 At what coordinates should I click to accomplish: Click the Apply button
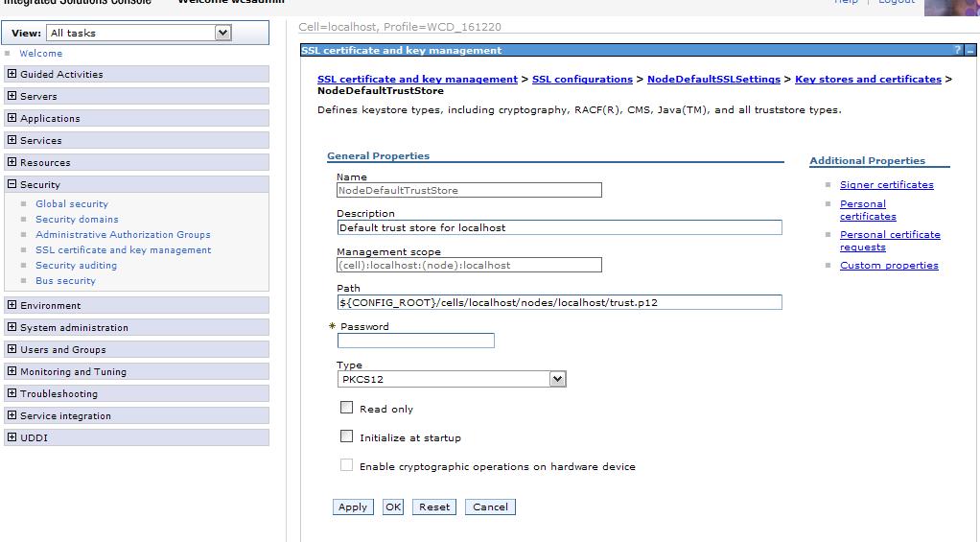(353, 507)
